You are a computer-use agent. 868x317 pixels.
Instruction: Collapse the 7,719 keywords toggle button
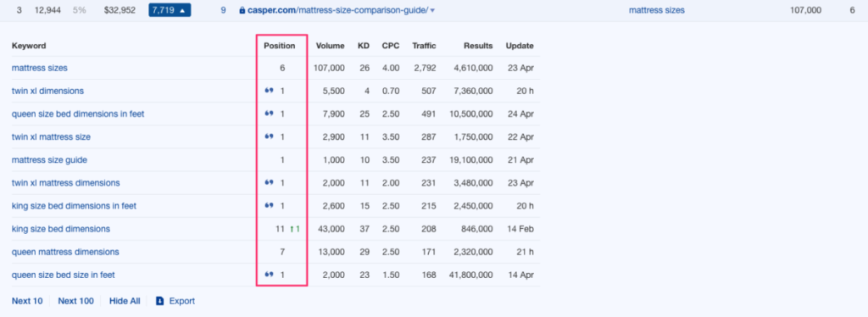pos(170,10)
